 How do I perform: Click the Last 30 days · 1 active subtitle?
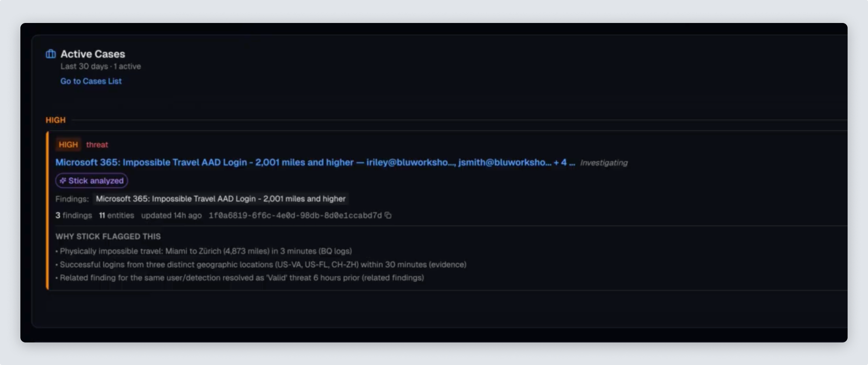point(101,66)
